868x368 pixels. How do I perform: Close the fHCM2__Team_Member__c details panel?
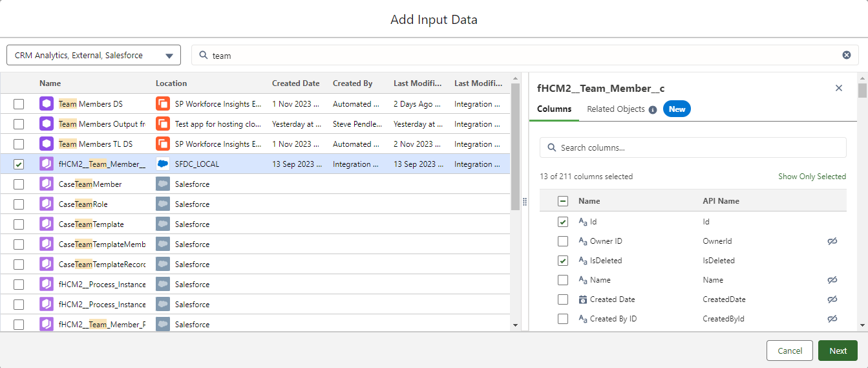pyautogui.click(x=838, y=88)
